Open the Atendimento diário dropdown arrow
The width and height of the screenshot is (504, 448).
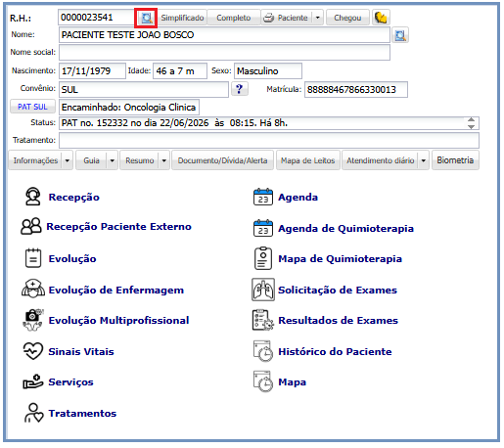coord(424,160)
